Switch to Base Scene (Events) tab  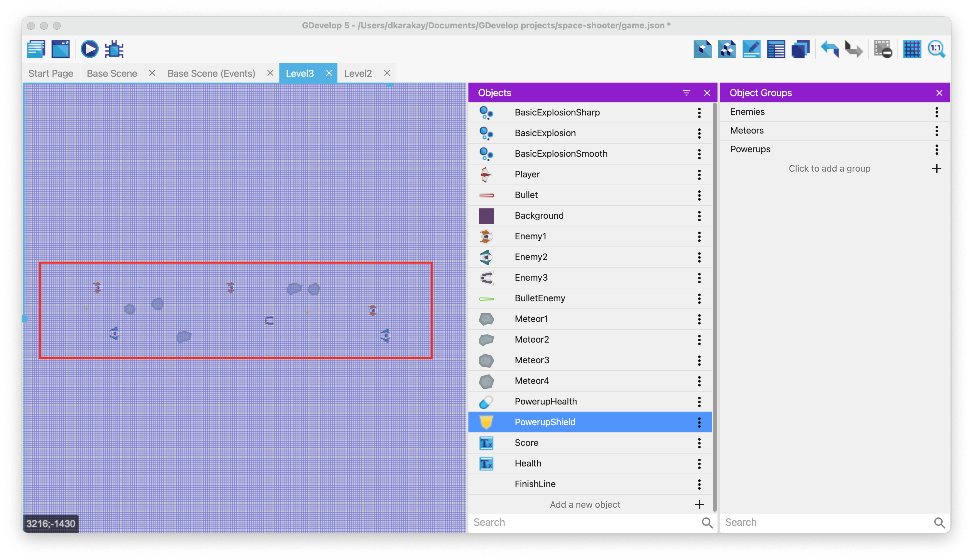[x=211, y=74]
